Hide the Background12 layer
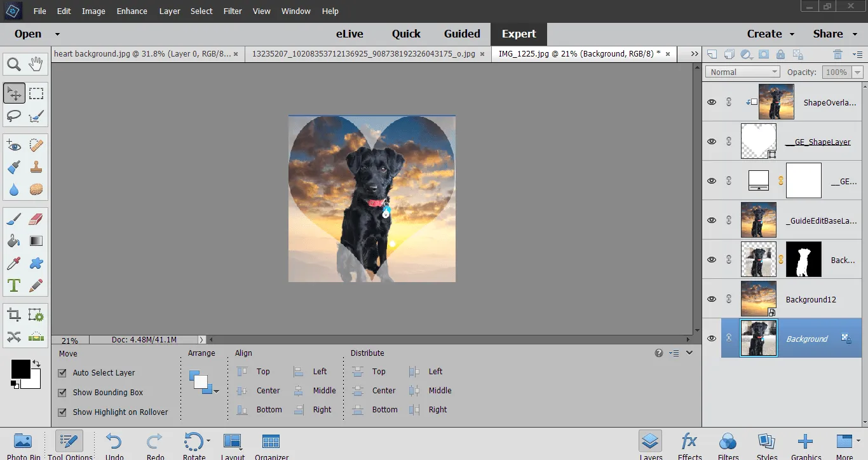This screenshot has width=868, height=460. 712,299
